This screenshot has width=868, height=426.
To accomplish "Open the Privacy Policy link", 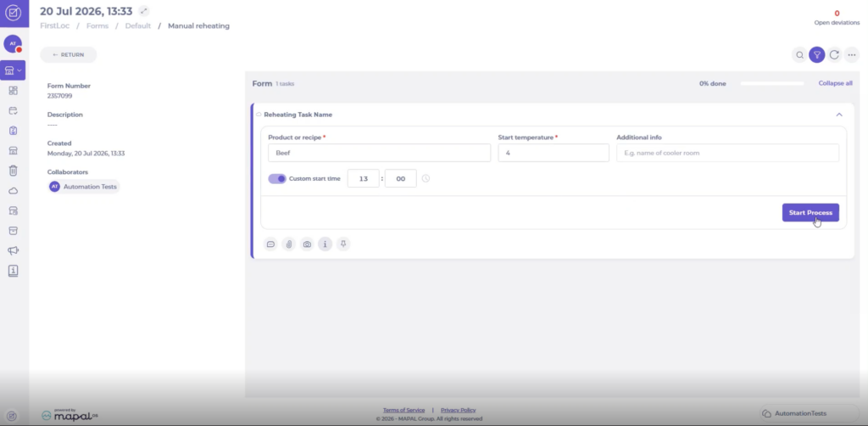I will click(458, 411).
